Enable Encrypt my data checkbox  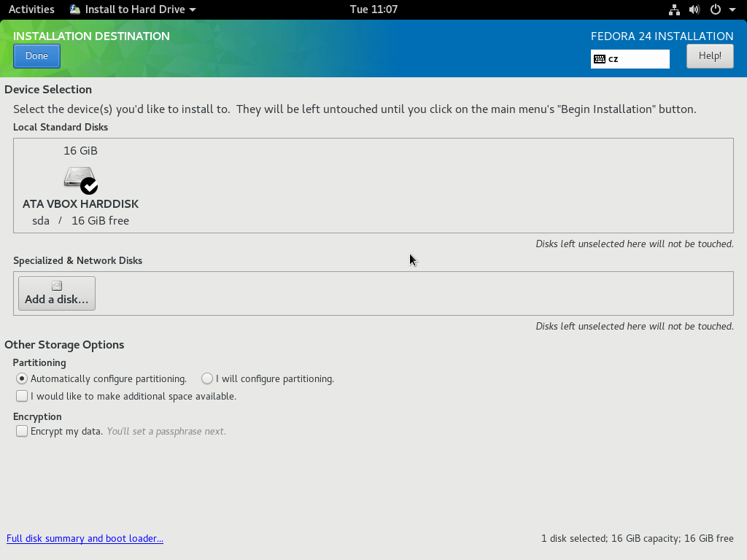click(x=23, y=431)
